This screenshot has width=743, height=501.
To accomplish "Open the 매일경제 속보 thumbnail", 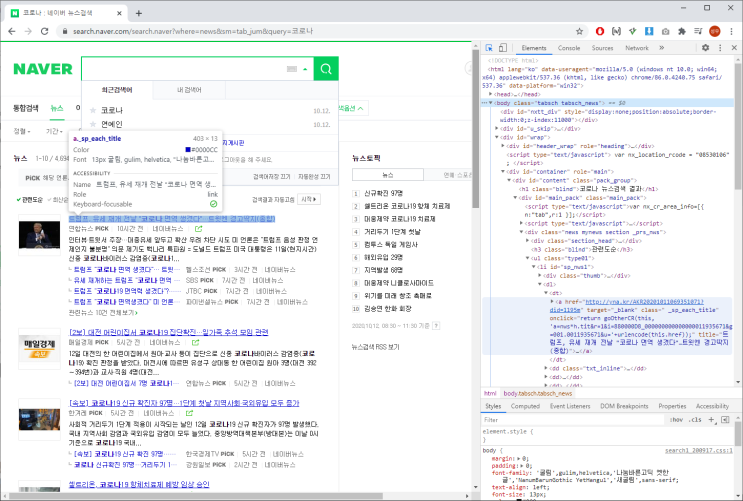I will coord(39,348).
